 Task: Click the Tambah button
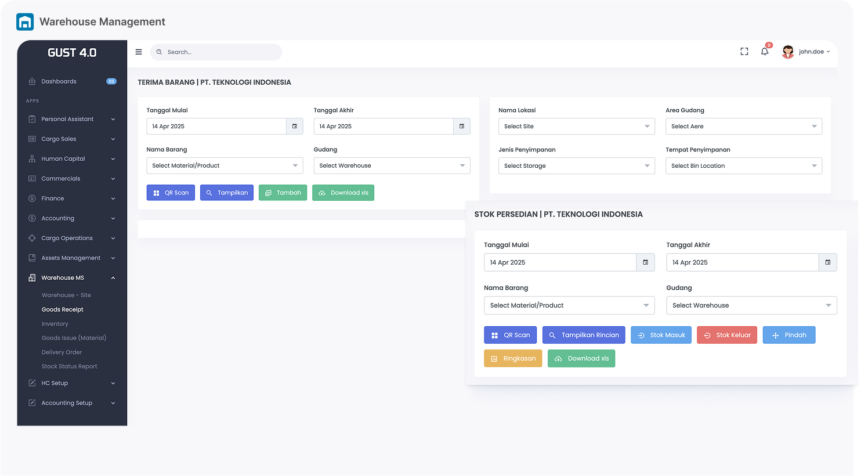[x=283, y=193]
